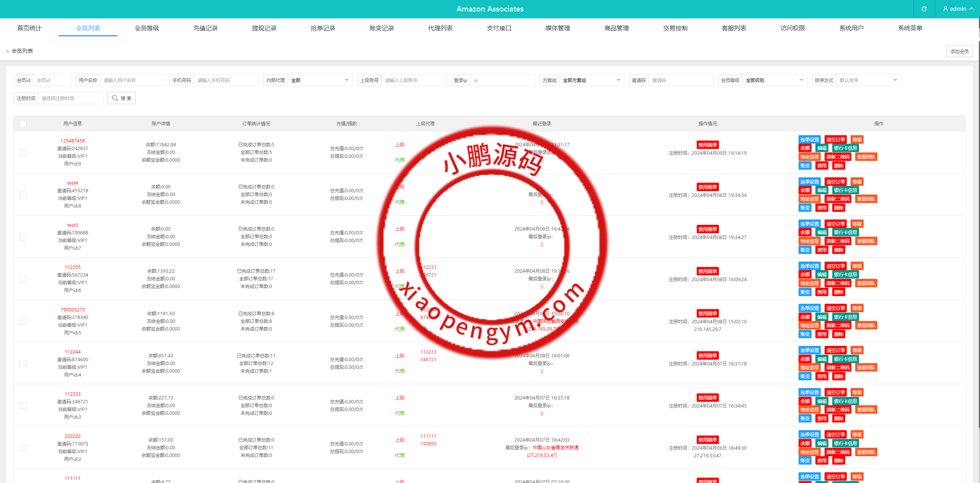The width and height of the screenshot is (980, 483).
Task: Click the 注册时间 date input field
Action: click(70, 98)
